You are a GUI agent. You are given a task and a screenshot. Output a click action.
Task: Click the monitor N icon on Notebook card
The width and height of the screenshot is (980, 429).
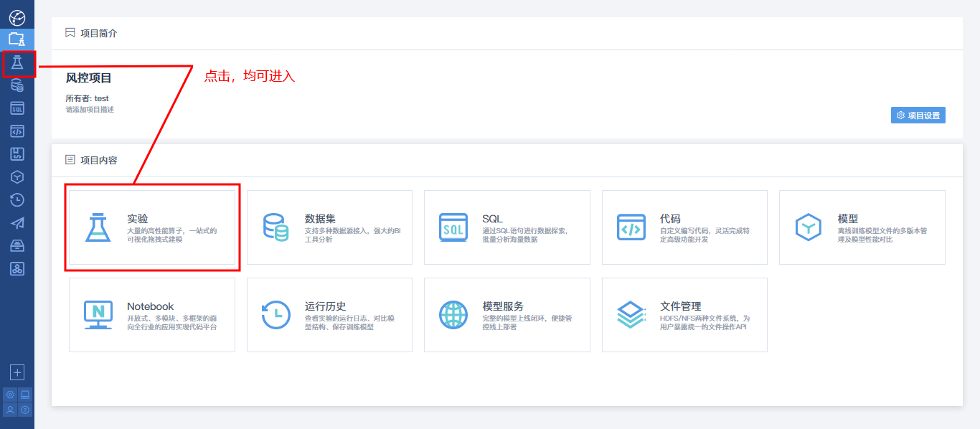click(x=98, y=315)
